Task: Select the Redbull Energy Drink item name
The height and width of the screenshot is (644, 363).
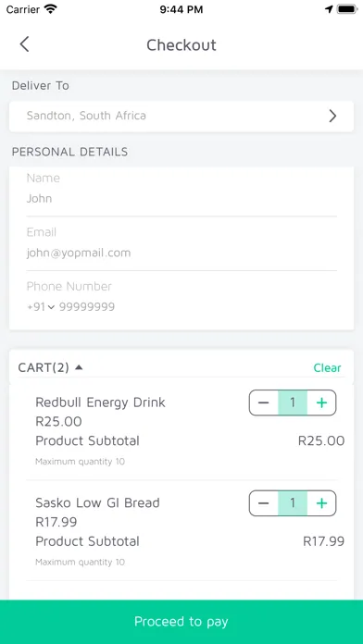Action: pos(100,402)
